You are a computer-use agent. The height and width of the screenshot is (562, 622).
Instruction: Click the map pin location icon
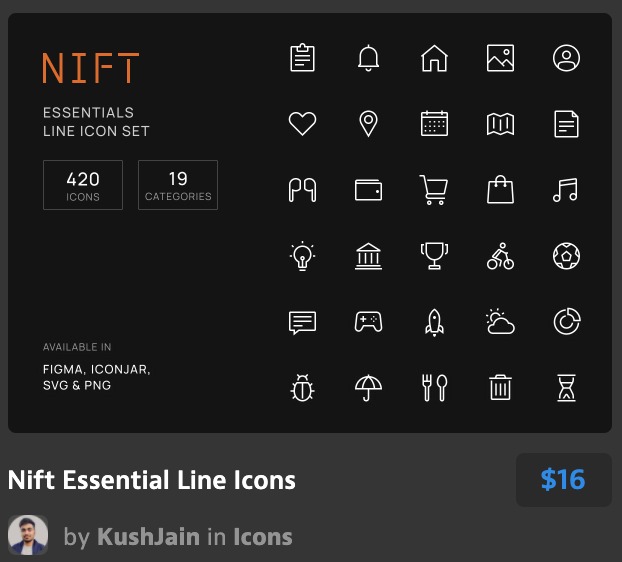[x=368, y=124]
